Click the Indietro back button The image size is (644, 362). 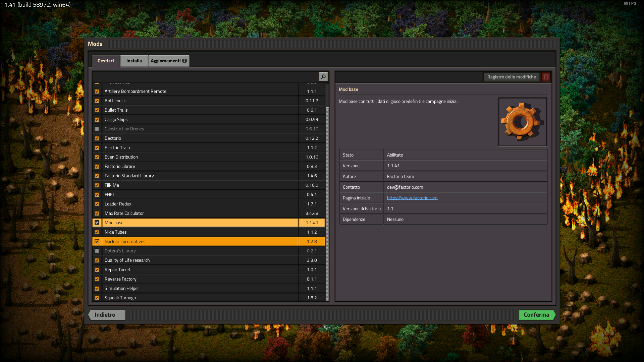click(x=107, y=315)
